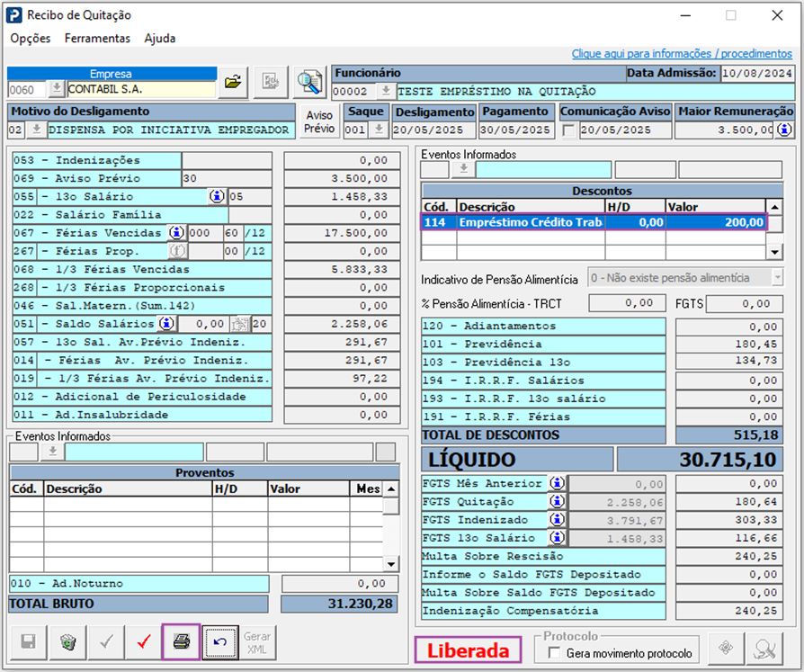
Task: Click the LÍQUIDO amount '30.715,10'
Action: (x=728, y=459)
